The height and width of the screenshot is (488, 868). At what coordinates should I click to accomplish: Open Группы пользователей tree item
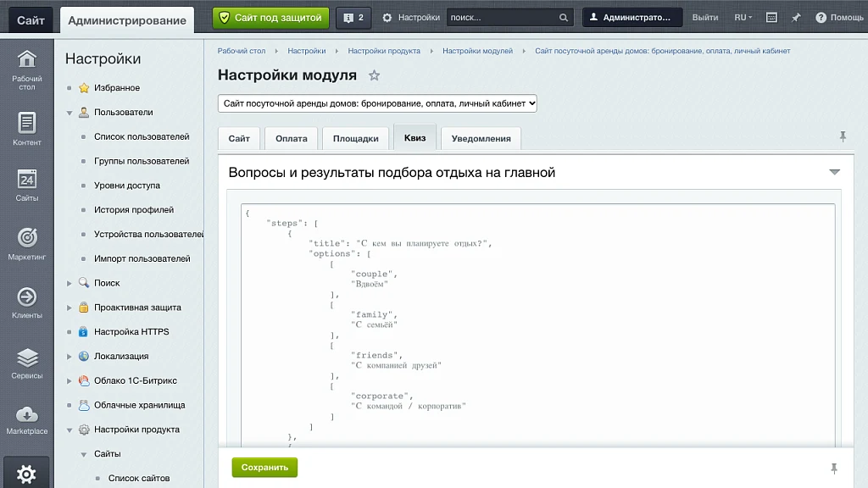pos(142,161)
